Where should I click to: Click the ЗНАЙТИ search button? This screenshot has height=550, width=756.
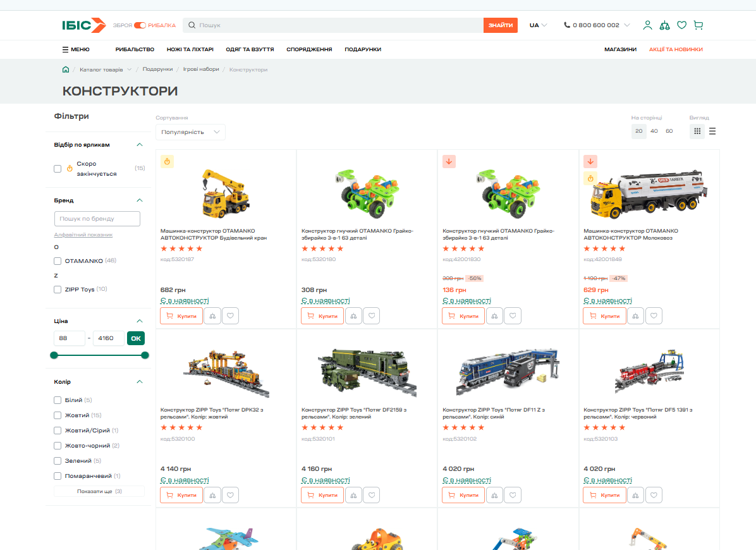click(x=501, y=25)
